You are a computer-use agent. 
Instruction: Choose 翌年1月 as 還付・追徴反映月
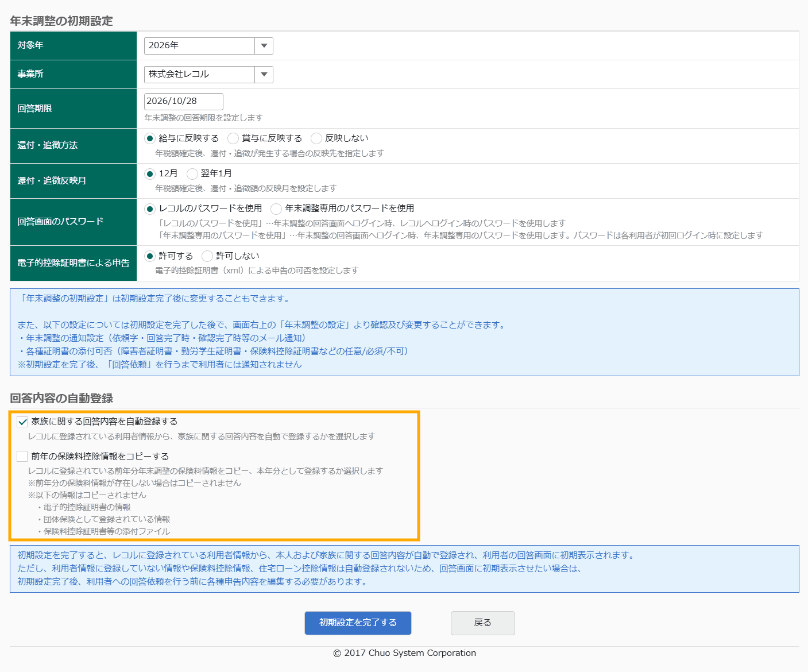(192, 173)
